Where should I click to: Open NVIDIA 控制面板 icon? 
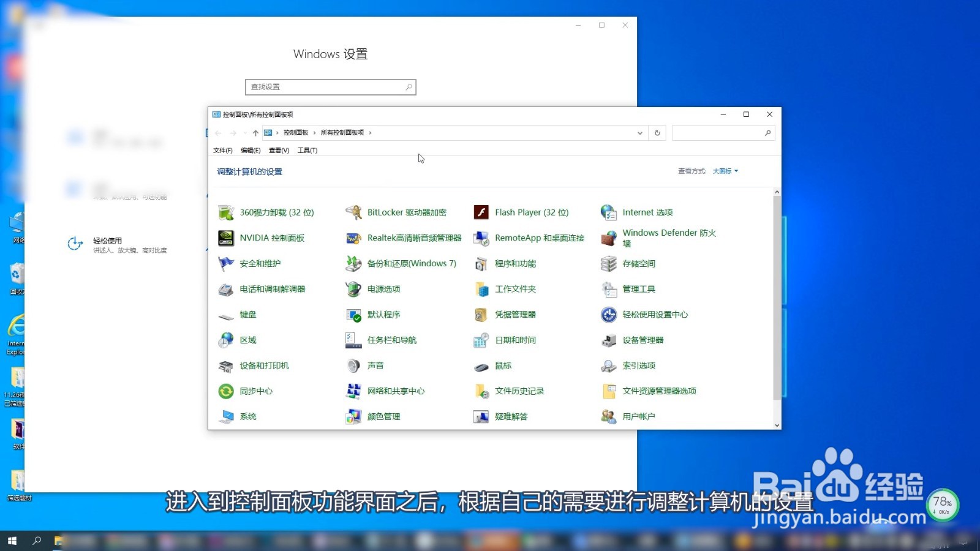click(x=226, y=238)
